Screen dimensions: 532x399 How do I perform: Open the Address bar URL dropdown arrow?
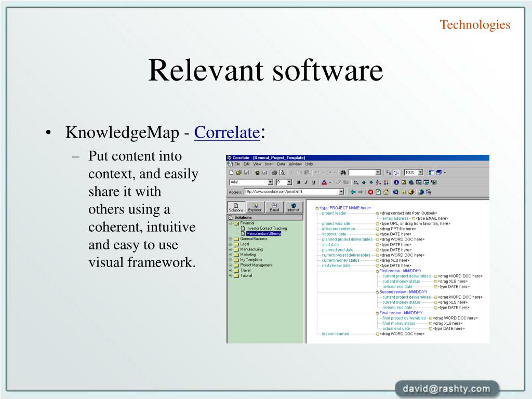click(341, 192)
